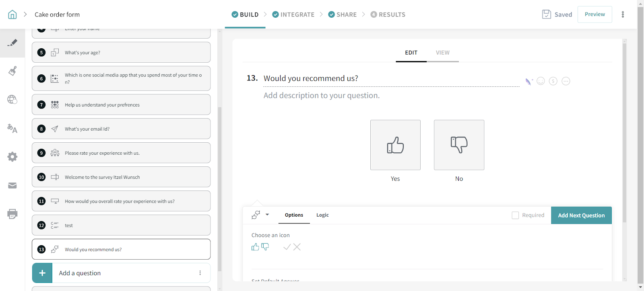
Task: Open the three-dot menu beside Add a question
Action: [200, 273]
